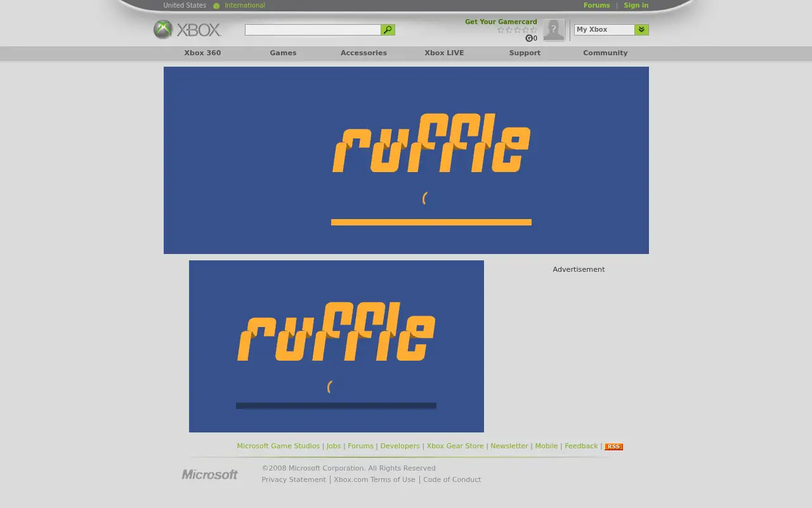Click the lower Ruffle player area
The width and height of the screenshot is (812, 508).
pos(336,346)
